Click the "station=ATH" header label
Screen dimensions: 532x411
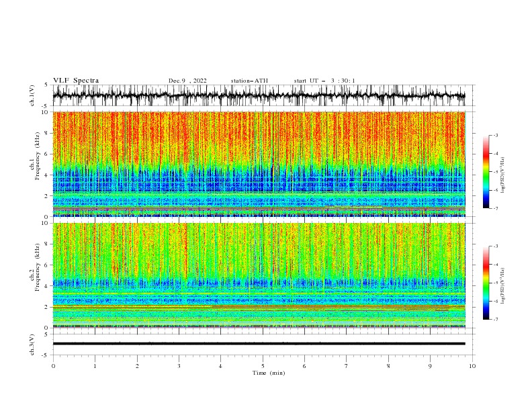249,81
